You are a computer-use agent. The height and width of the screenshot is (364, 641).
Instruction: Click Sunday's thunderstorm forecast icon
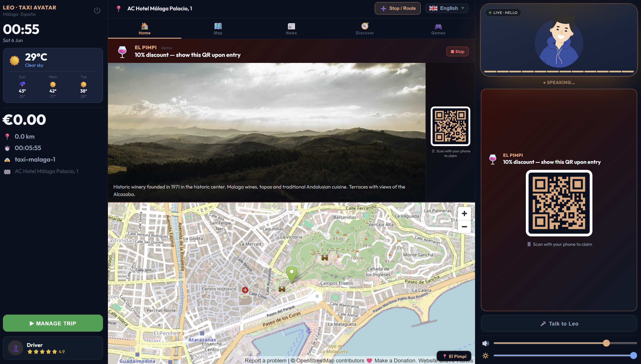(x=22, y=84)
